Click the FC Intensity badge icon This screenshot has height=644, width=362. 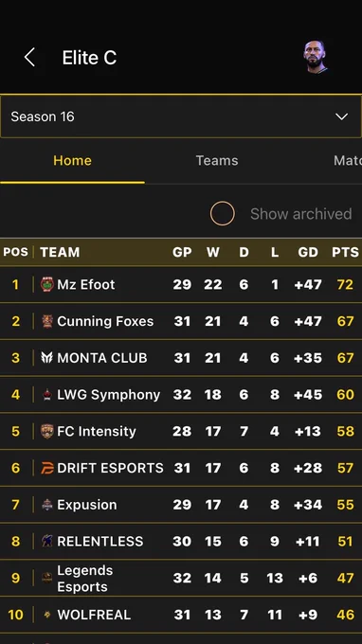click(x=47, y=431)
